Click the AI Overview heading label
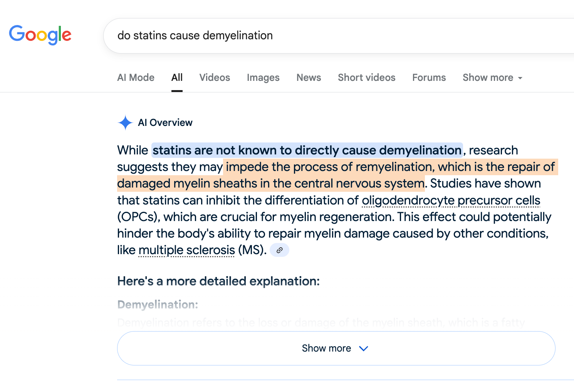This screenshot has height=392, width=574. click(165, 123)
